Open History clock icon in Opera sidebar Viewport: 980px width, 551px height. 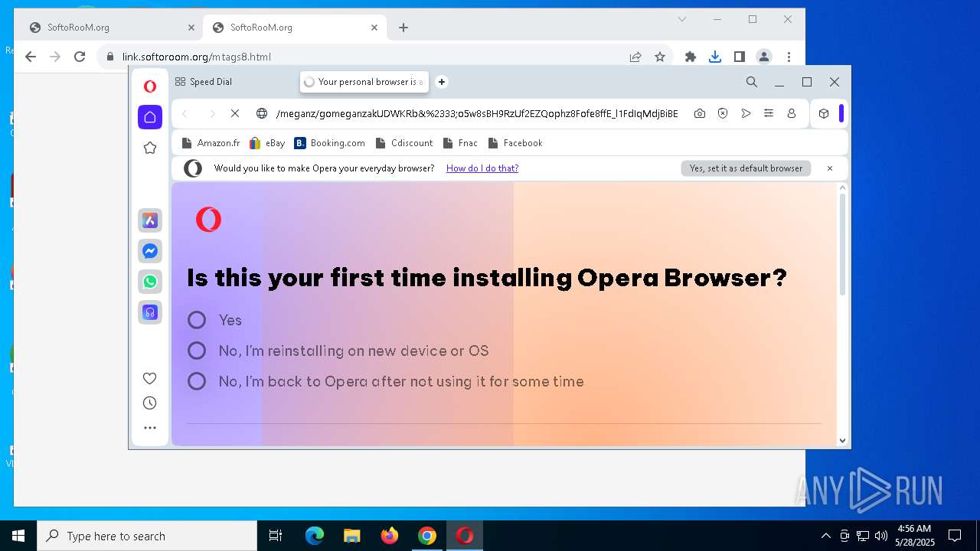coord(150,403)
